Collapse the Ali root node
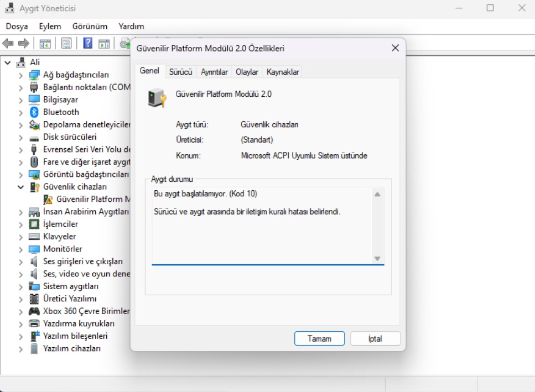Viewport: 535px width, 392px height. (x=8, y=62)
